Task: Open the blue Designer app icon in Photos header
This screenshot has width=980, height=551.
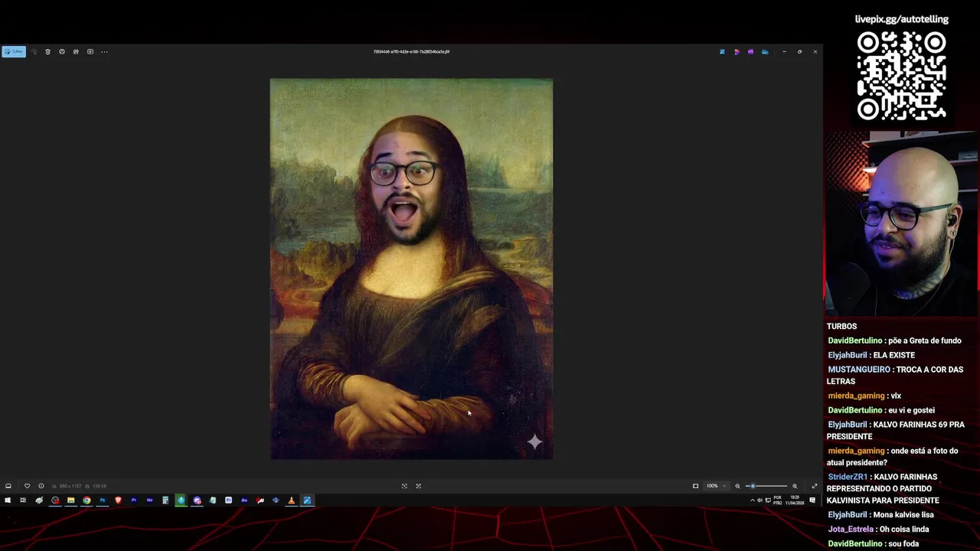Action: tap(722, 52)
